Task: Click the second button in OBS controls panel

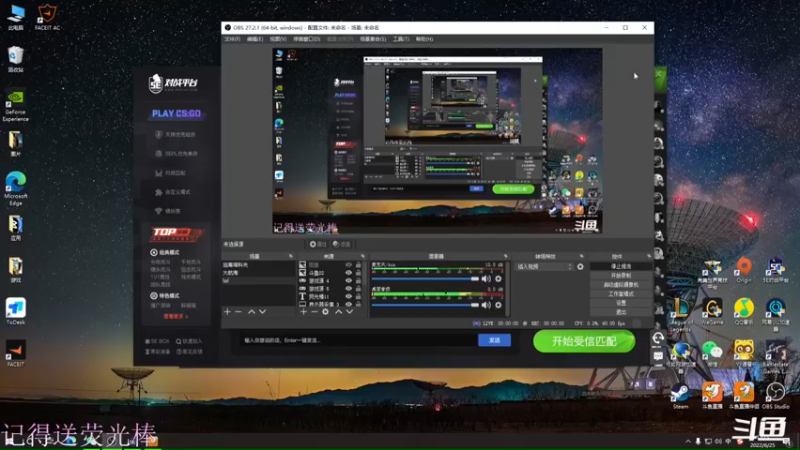Action: 621,276
